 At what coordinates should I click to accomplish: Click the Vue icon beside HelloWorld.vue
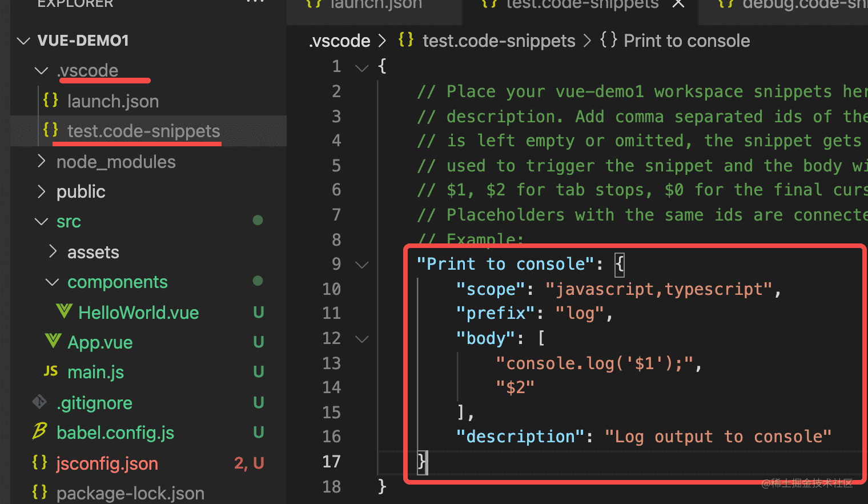click(x=64, y=311)
